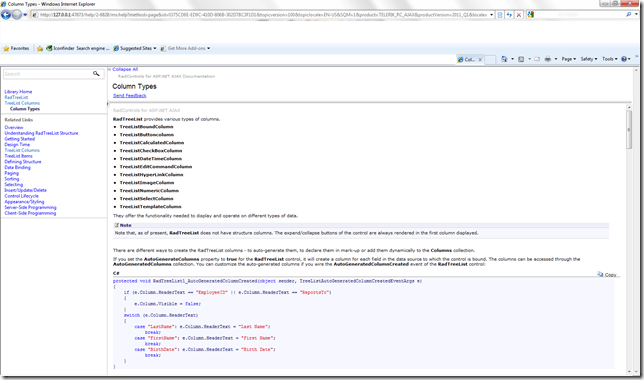Viewport: 644px width, 380px height.
Task: Click the Read Mail envelope icon
Action: [537, 59]
